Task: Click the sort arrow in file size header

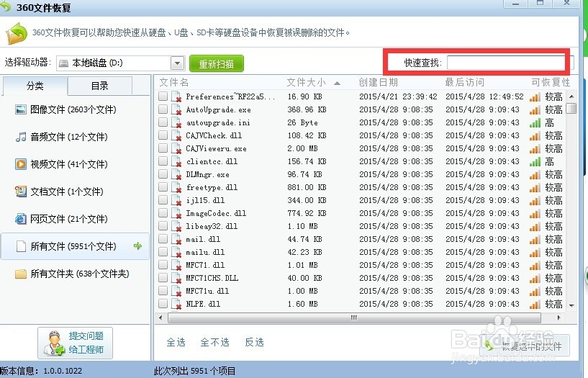Action: click(x=337, y=83)
